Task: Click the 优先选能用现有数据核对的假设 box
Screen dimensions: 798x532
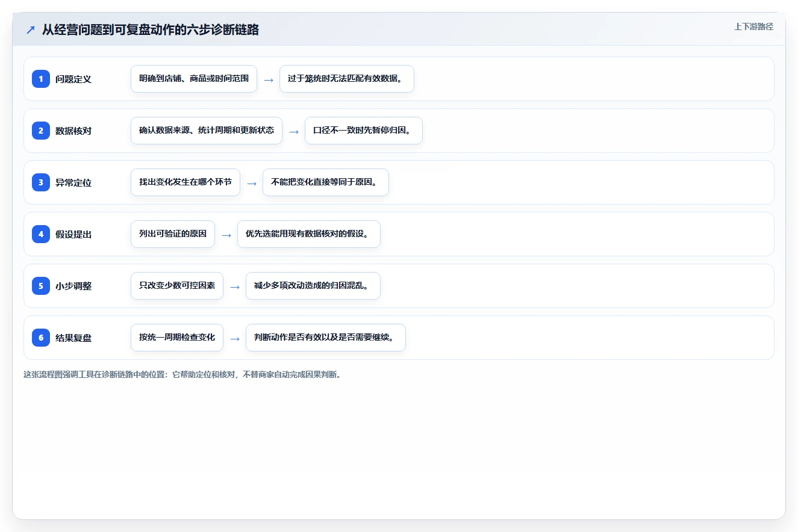Action: (x=309, y=234)
